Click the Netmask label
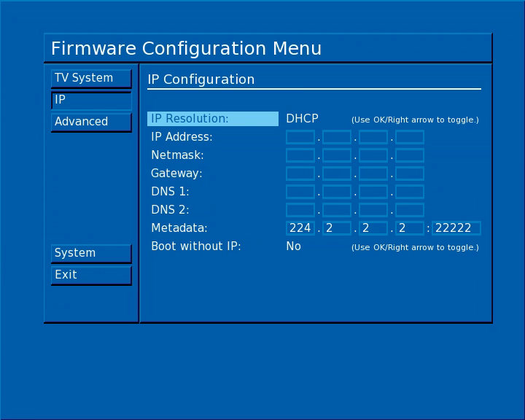Screen dimensions: 525x420 pos(177,155)
